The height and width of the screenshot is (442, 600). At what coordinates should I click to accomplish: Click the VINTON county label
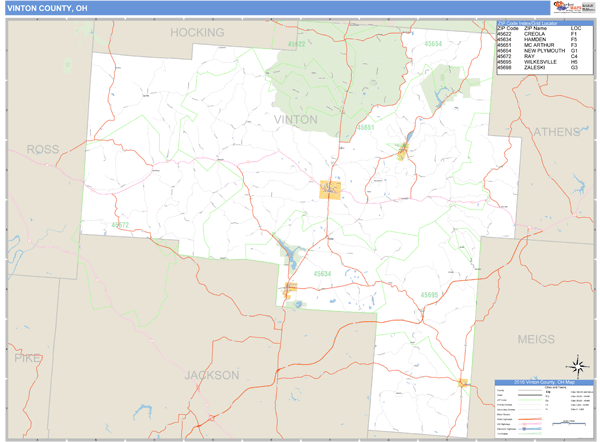point(295,119)
